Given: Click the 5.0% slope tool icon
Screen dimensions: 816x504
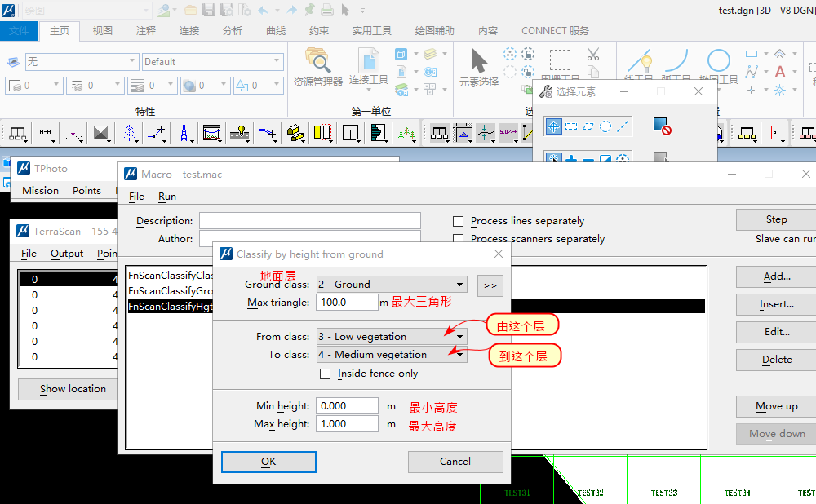Looking at the screenshot, I should 508,134.
